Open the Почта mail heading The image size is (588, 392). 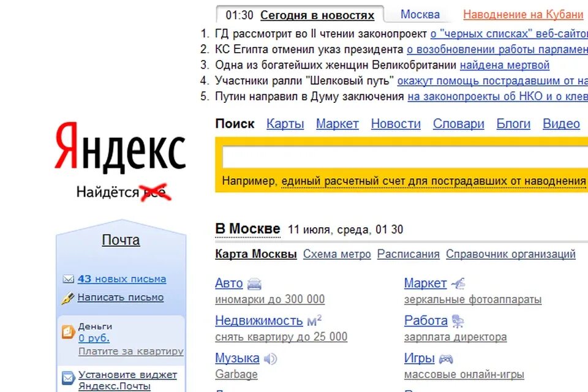point(121,239)
